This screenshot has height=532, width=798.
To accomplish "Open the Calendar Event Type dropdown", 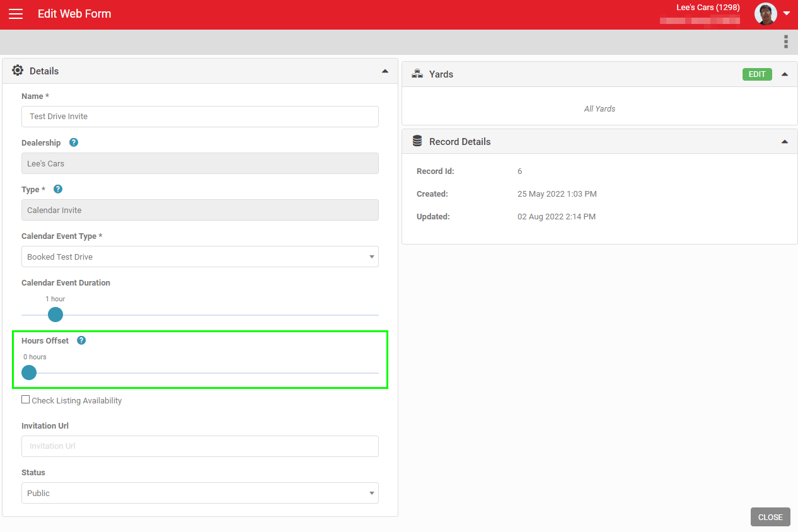I will [x=200, y=257].
